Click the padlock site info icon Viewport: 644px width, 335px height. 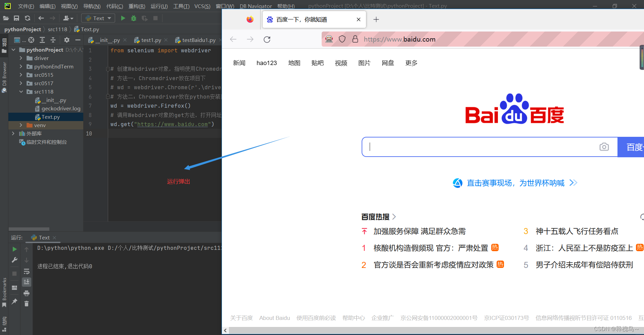pos(355,39)
